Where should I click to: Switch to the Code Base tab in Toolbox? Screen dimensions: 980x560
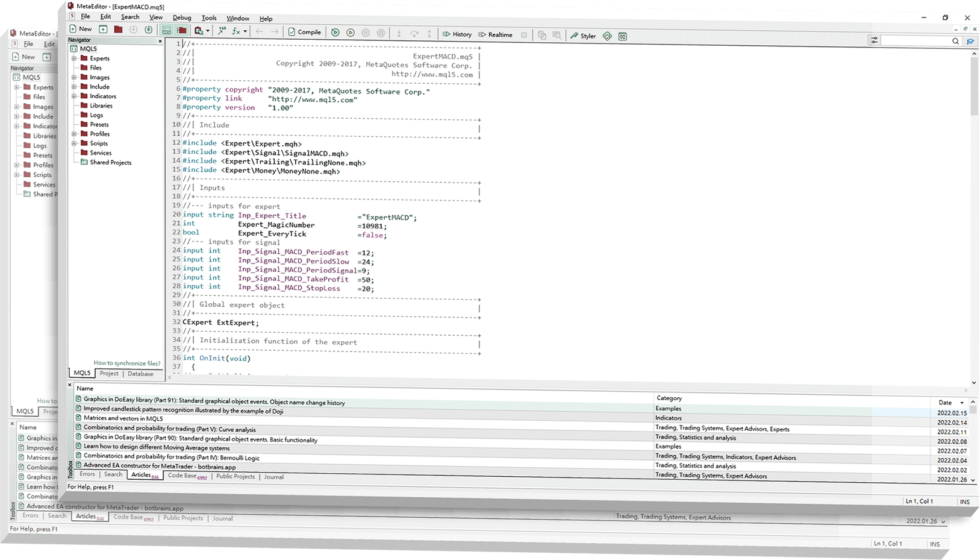[x=186, y=476]
